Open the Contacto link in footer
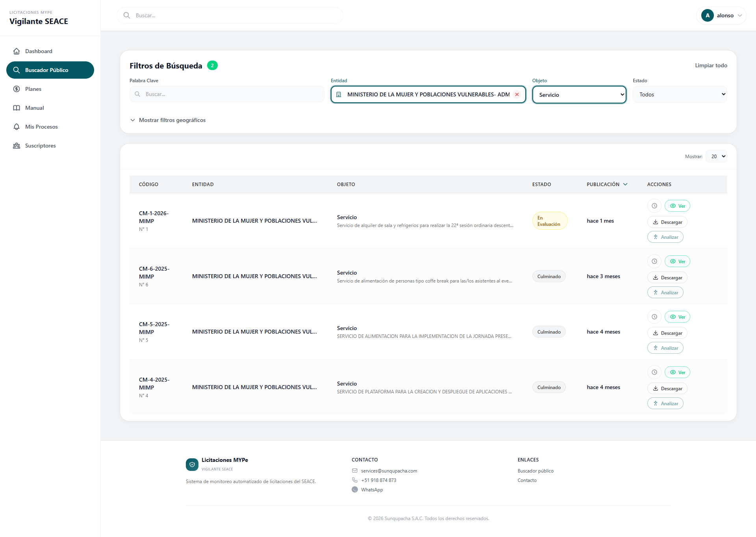Screen dimensions: 756x537 527,480
